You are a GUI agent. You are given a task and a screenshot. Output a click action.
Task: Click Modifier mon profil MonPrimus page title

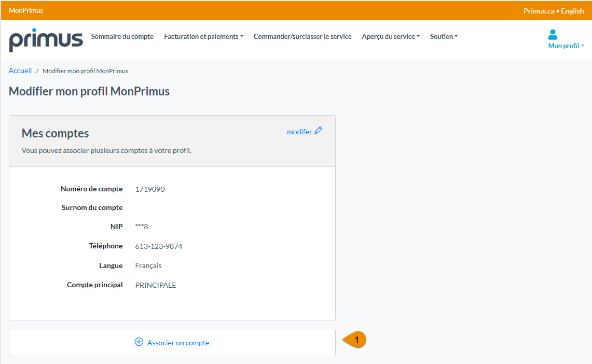pos(89,91)
